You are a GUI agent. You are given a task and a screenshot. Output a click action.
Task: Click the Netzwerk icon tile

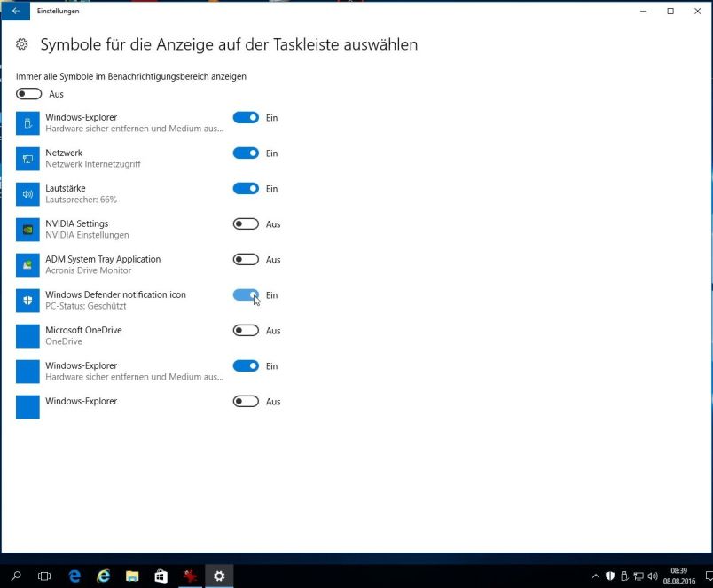click(27, 159)
